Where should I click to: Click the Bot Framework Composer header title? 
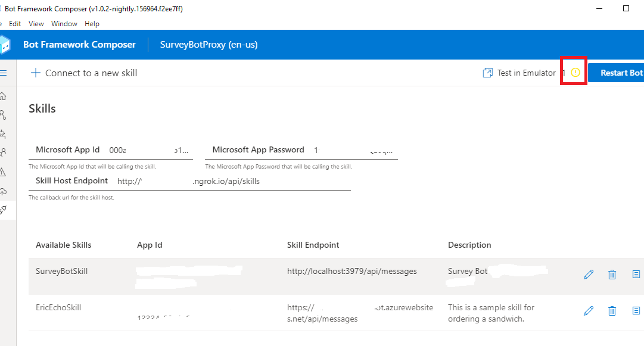pos(79,44)
